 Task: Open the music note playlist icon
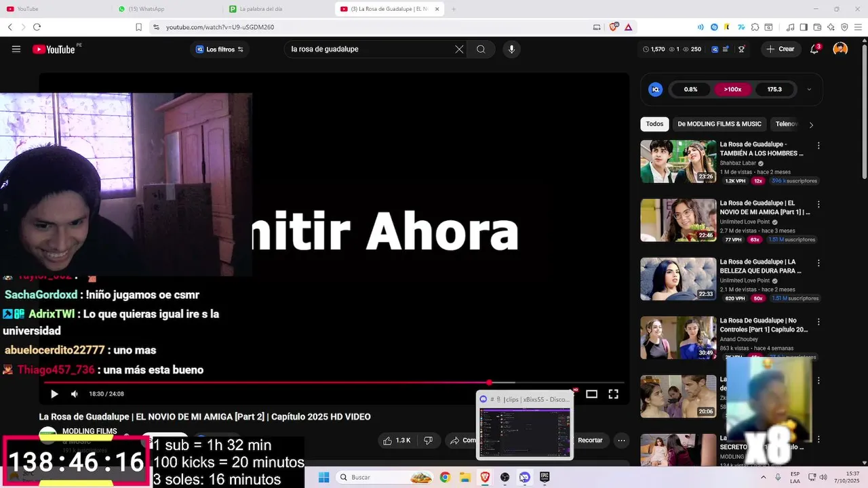[790, 27]
